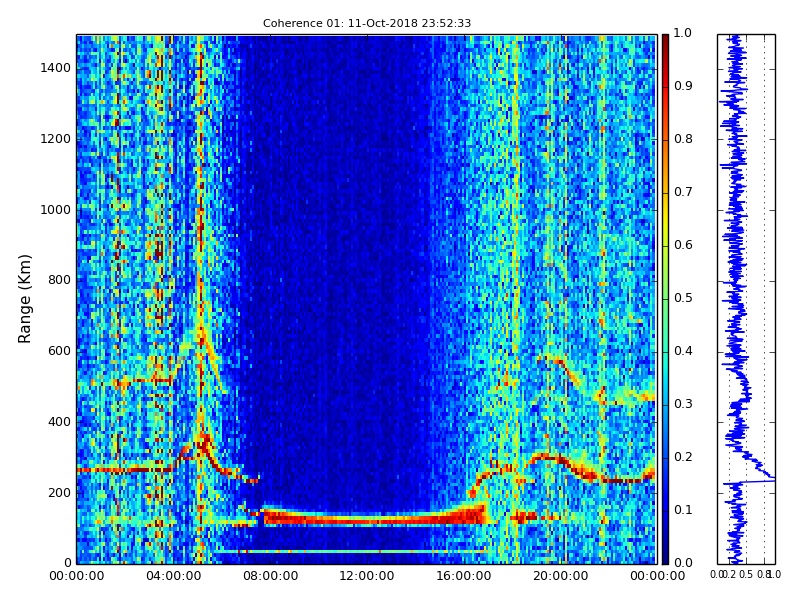Click the colorbar 0.7 label

pos(683,192)
